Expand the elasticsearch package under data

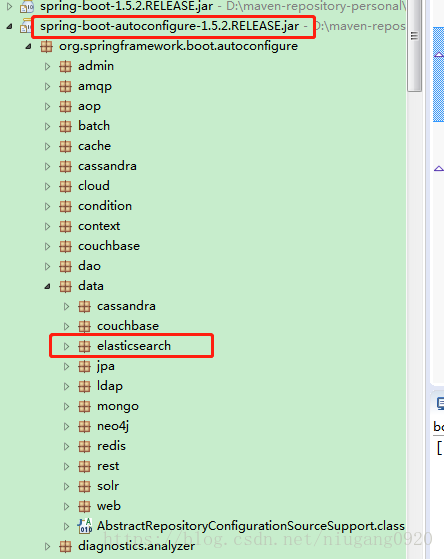[x=66, y=346]
